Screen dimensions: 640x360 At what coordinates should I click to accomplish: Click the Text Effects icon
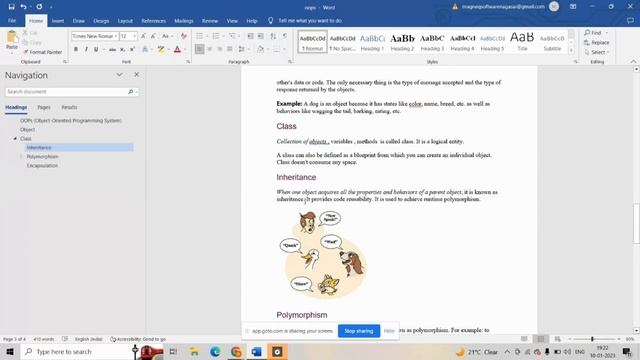(x=145, y=49)
